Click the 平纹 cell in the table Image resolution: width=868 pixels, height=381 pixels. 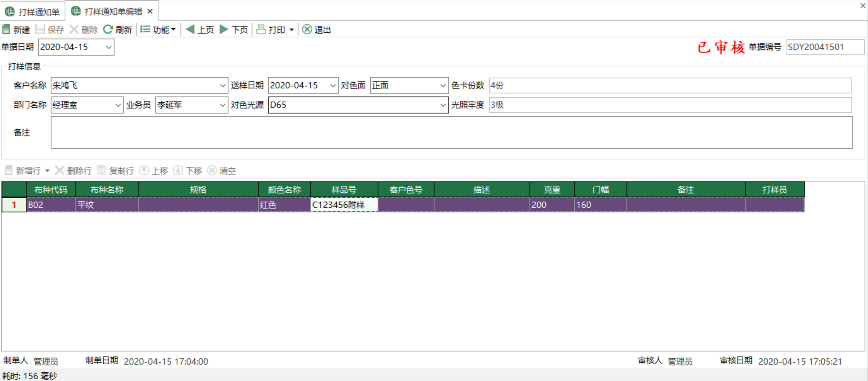point(107,205)
